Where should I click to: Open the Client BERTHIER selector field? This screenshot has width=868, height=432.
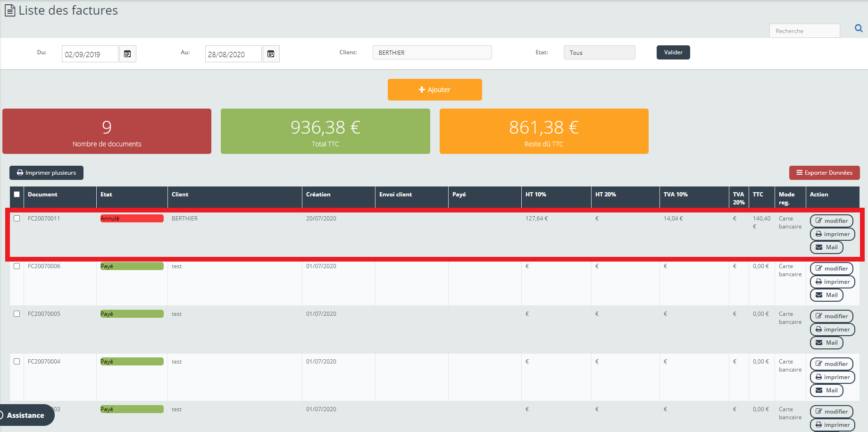tap(432, 52)
